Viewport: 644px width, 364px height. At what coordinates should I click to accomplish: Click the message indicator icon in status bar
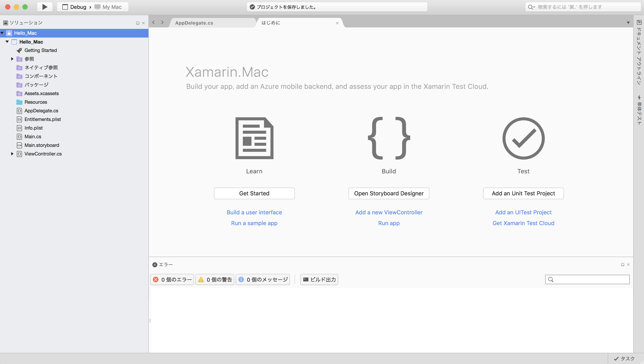[x=242, y=279]
